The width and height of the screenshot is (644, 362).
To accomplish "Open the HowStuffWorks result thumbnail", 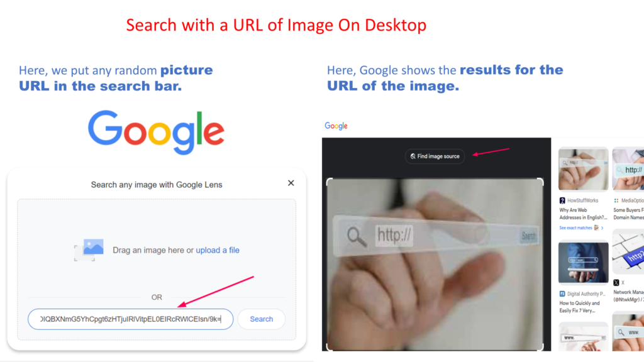I will (x=583, y=170).
